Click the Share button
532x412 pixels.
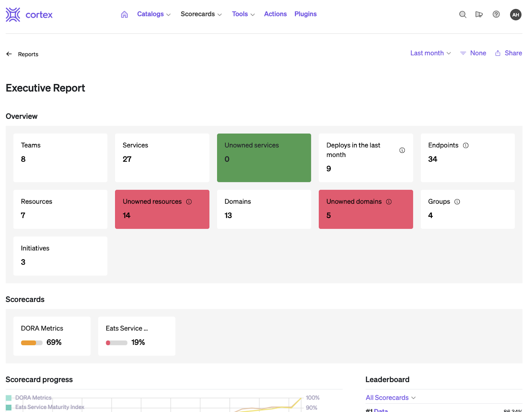[x=508, y=53]
